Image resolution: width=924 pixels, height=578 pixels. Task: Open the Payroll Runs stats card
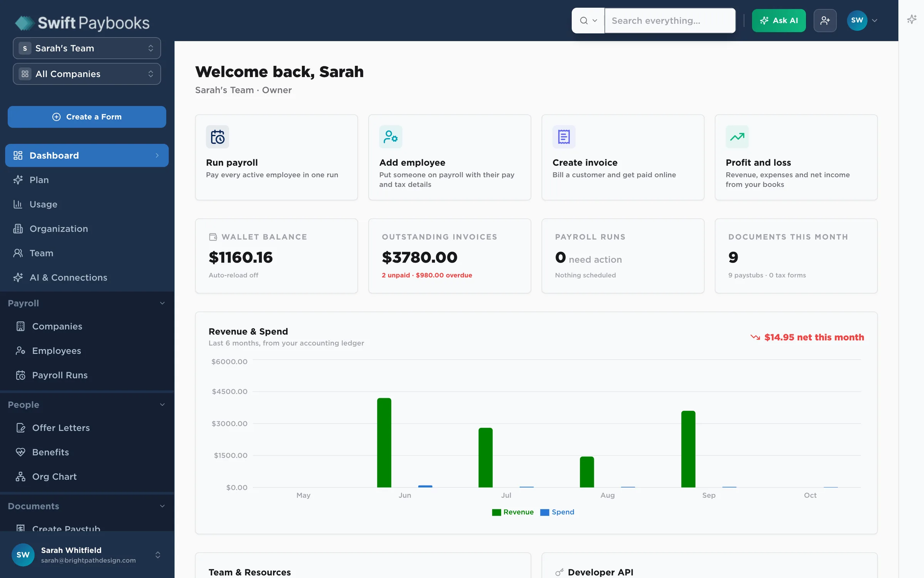click(x=623, y=256)
